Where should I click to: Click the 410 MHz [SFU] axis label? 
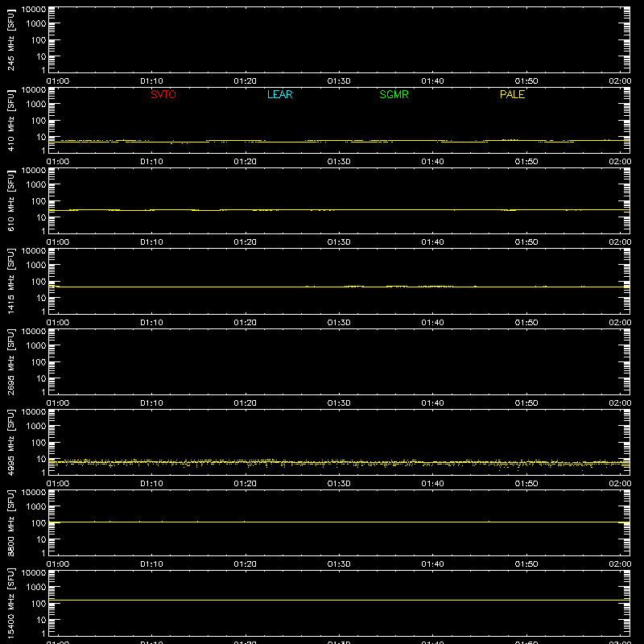[x=10, y=120]
